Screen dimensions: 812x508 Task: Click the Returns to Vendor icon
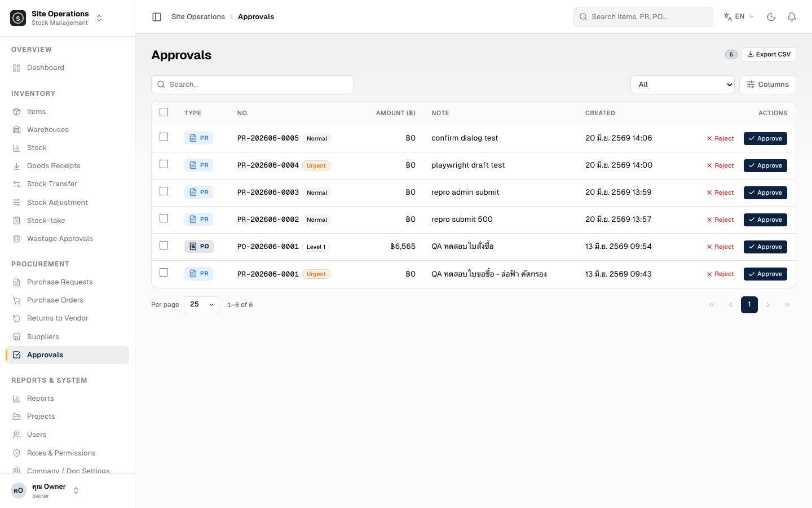click(17, 318)
